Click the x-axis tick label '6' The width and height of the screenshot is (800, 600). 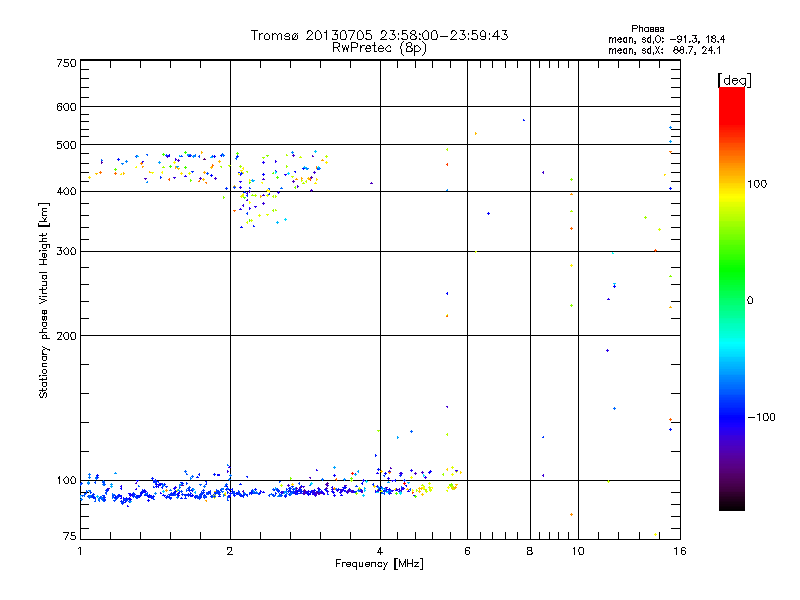pos(467,551)
